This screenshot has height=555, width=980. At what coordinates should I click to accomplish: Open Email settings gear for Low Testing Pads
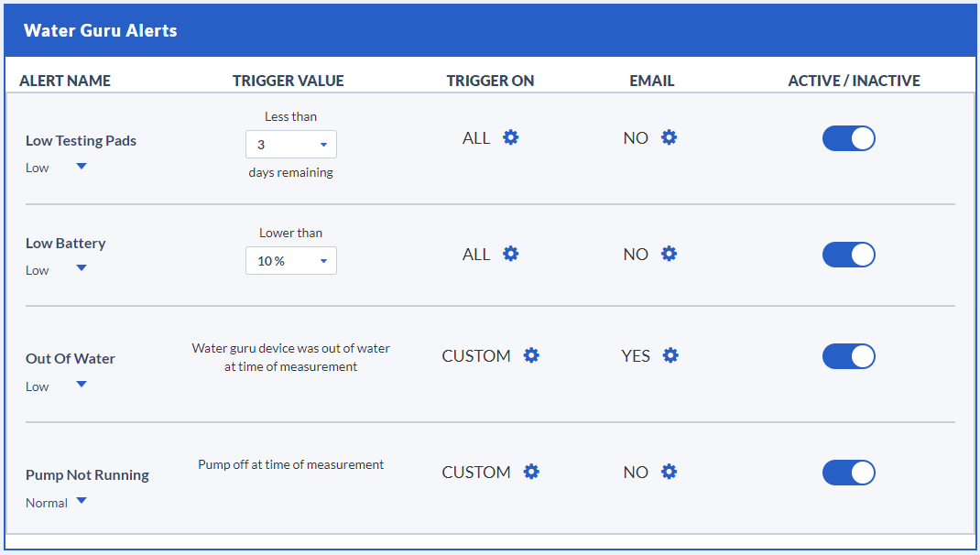point(669,137)
